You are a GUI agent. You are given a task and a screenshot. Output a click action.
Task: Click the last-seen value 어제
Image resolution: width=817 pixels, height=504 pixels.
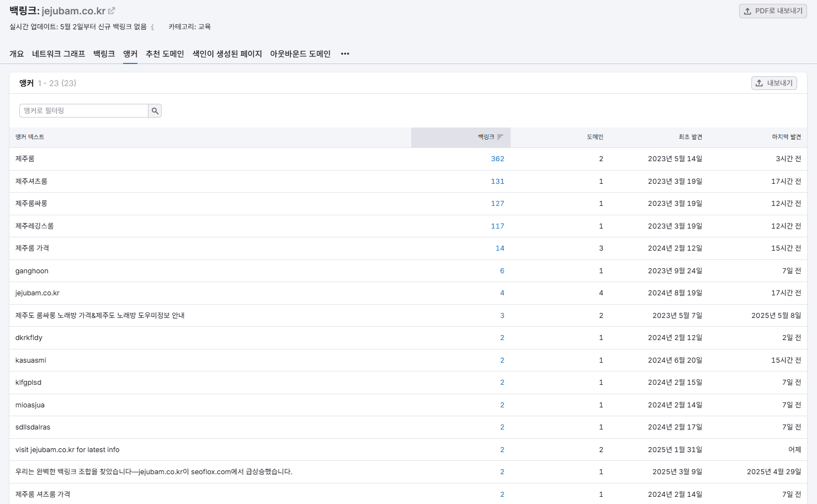click(795, 450)
